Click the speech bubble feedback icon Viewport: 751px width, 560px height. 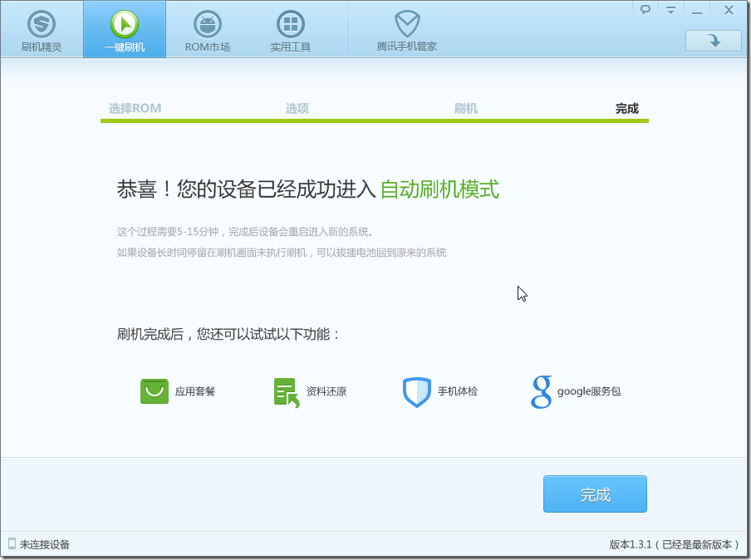coord(645,10)
